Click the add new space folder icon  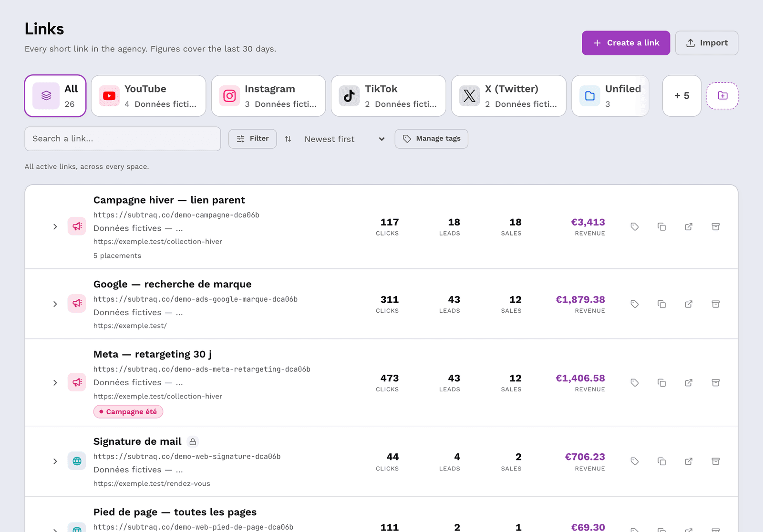coord(722,96)
